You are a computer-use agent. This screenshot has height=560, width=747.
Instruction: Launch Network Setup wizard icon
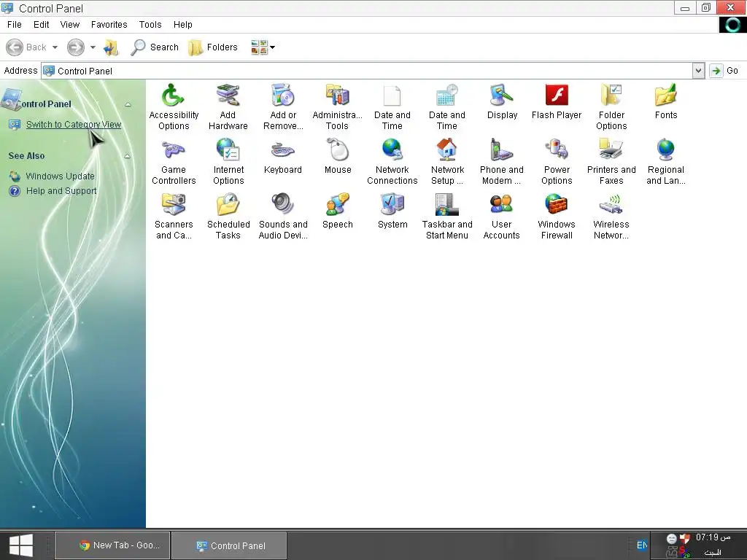(x=447, y=161)
